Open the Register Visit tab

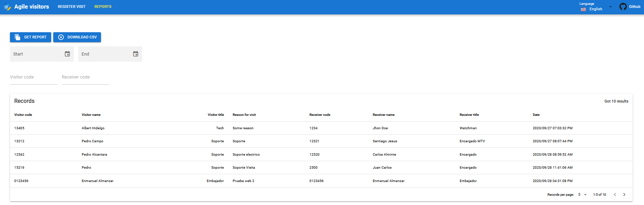(71, 7)
